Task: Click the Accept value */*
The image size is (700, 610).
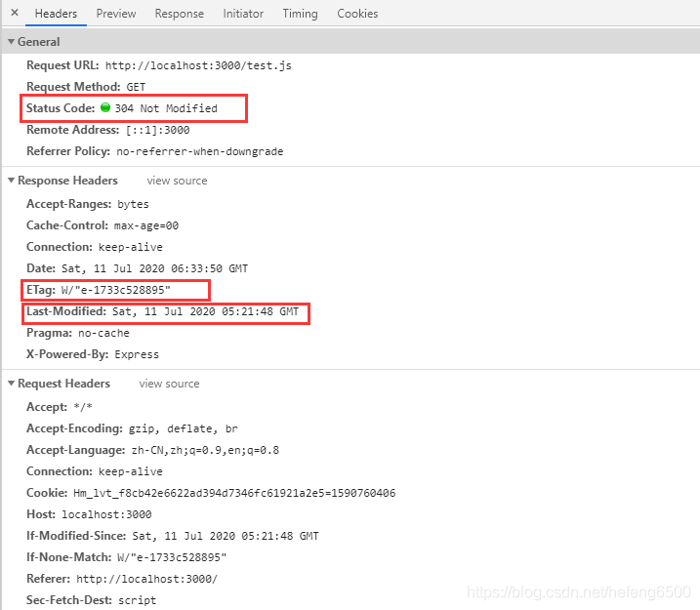Action: [x=83, y=407]
